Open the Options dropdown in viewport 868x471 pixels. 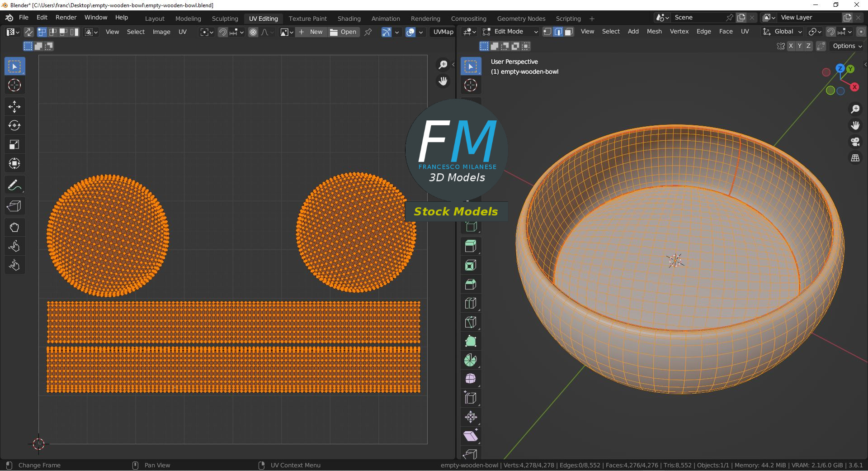[847, 46]
